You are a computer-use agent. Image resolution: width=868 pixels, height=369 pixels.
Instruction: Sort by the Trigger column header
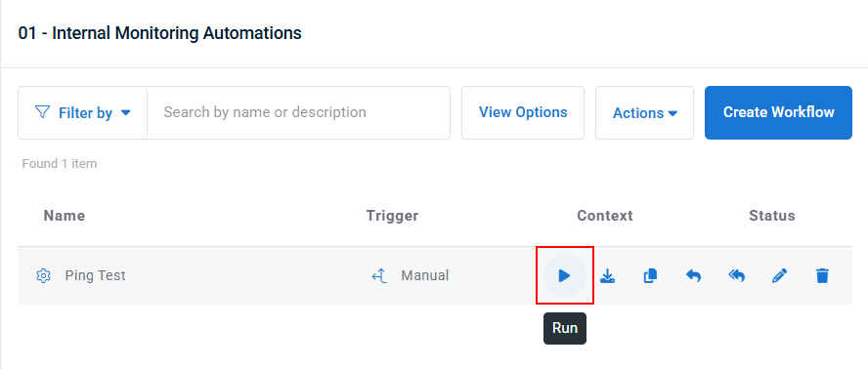click(x=393, y=216)
